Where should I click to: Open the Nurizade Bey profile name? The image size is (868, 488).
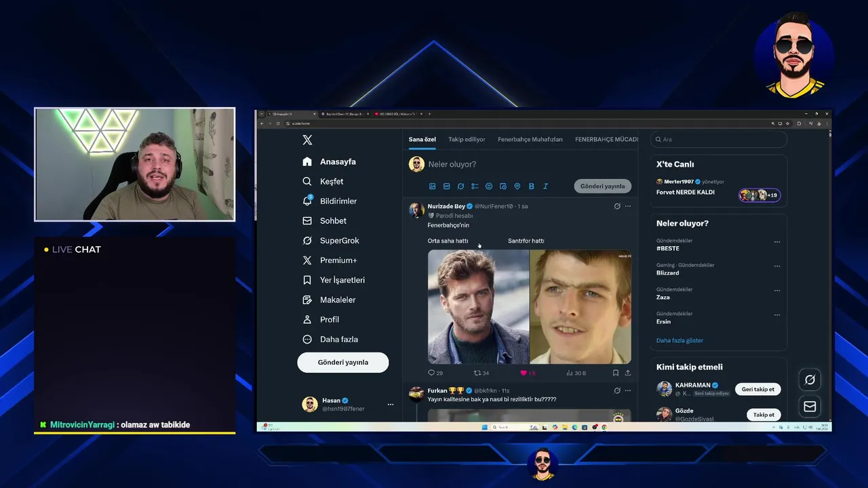(446, 206)
